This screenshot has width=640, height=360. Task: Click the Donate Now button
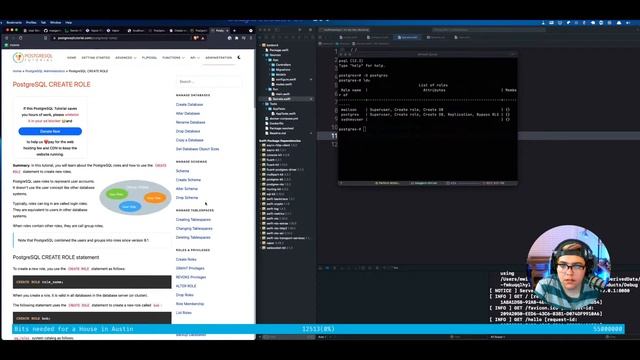[50, 131]
